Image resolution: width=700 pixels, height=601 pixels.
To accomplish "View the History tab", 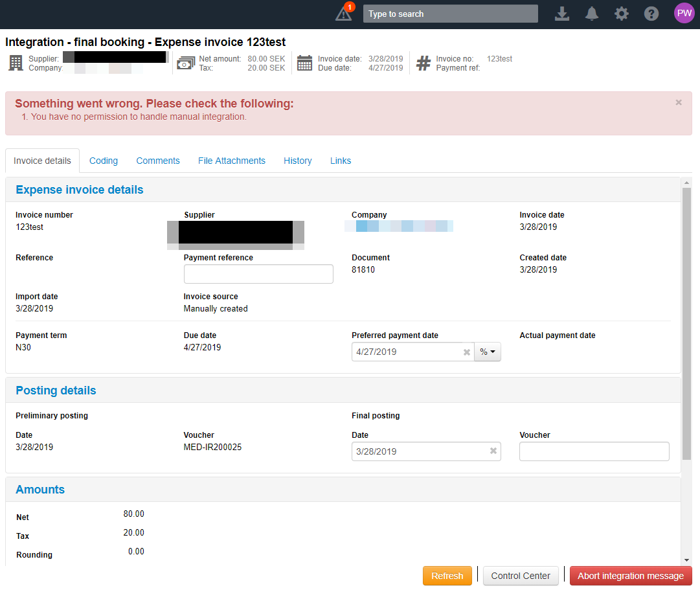I will [298, 161].
